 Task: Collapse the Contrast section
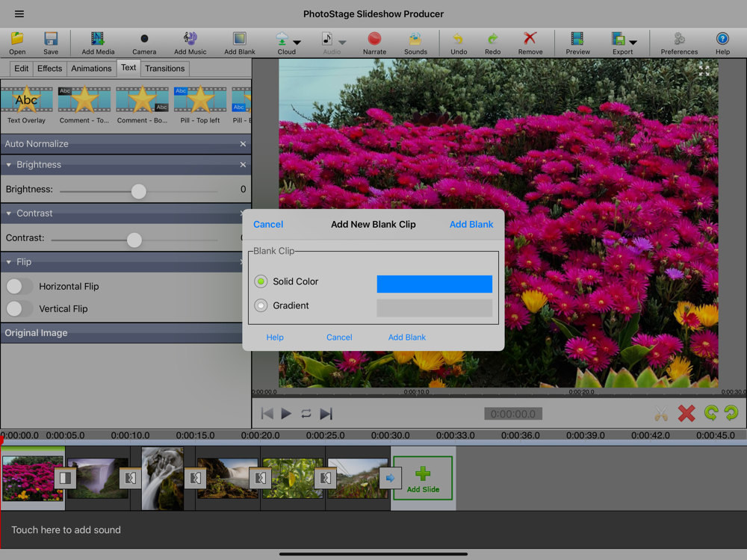8,214
